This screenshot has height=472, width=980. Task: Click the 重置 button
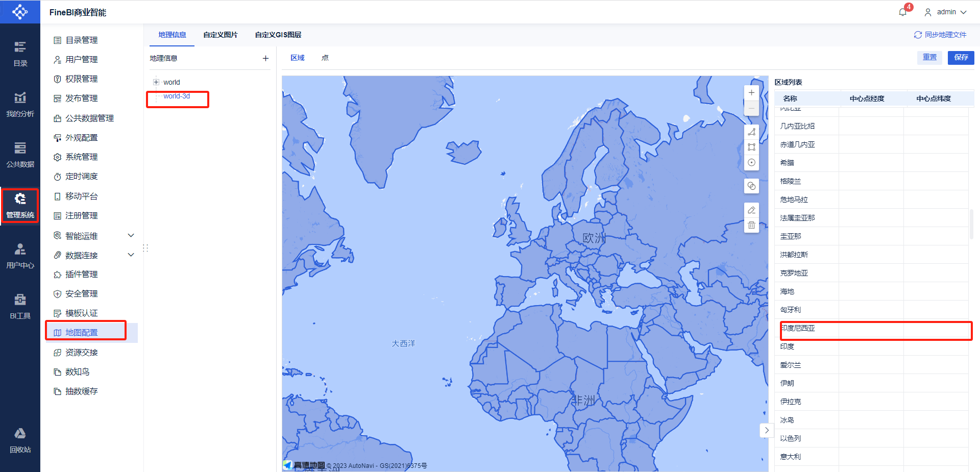coord(929,57)
